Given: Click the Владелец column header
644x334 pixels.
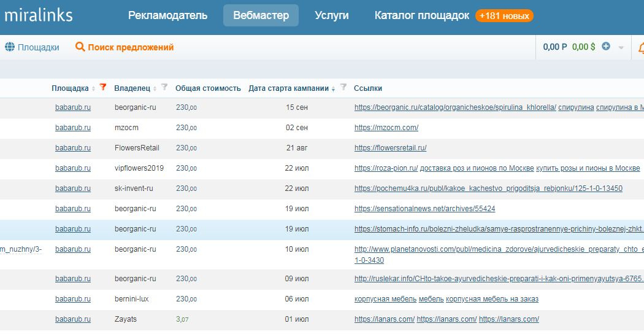Looking at the screenshot, I should (132, 88).
